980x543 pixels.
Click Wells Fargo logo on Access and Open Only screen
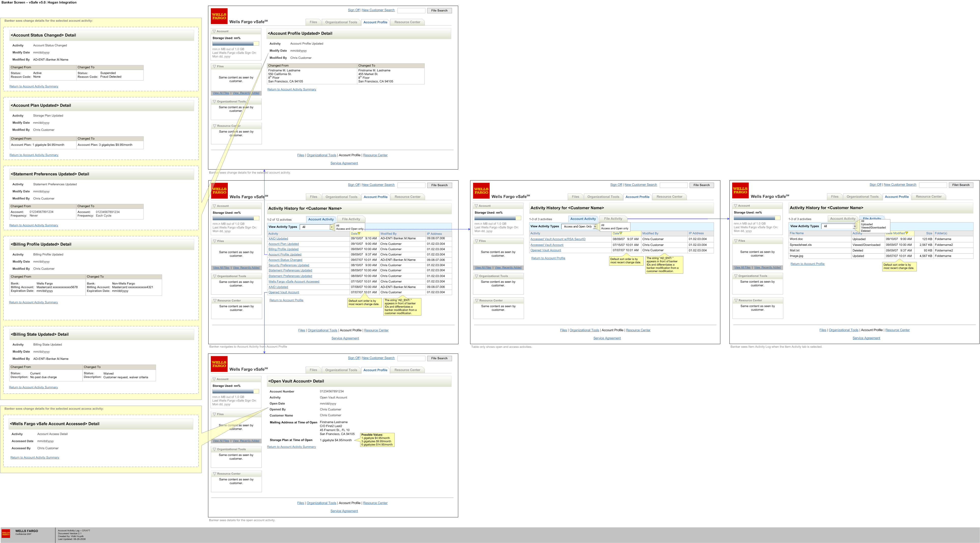click(481, 191)
